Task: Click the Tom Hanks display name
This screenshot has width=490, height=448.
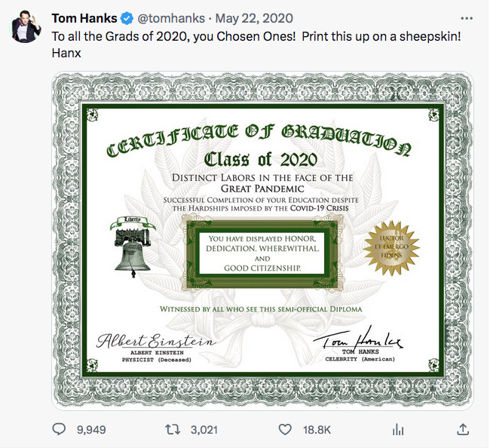Action: [83, 18]
